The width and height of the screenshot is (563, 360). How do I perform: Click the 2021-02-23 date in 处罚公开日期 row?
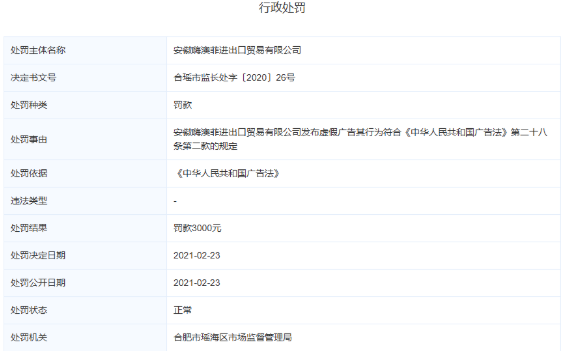[197, 282]
